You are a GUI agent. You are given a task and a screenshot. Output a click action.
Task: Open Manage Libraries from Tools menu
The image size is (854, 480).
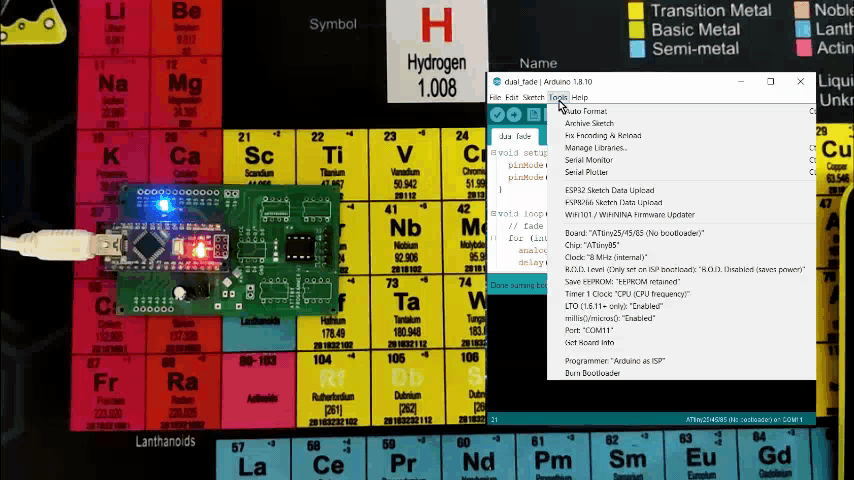click(681, 148)
